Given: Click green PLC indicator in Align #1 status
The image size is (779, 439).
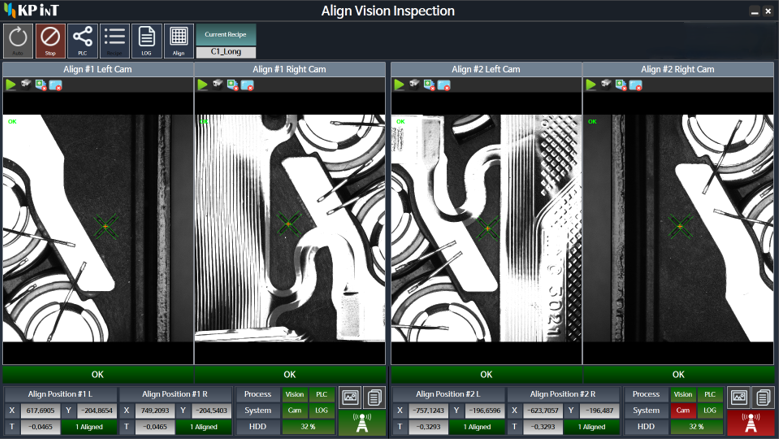Looking at the screenshot, I should point(321,394).
